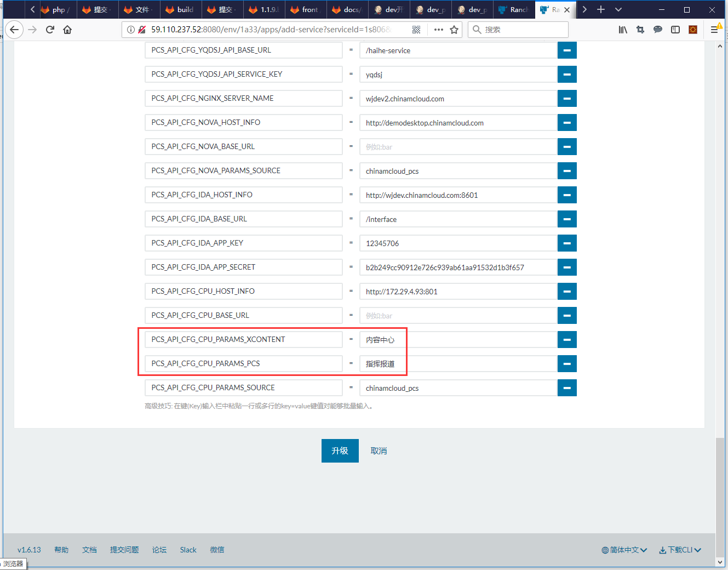
Task: Go forward in browser history
Action: coord(32,30)
